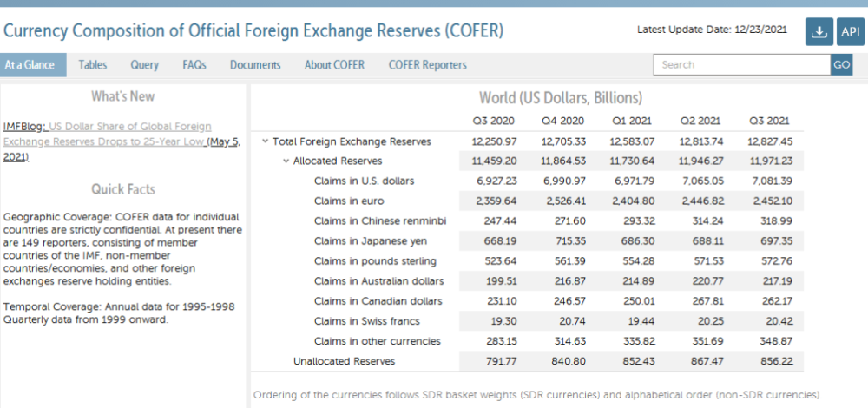Screen dimensions: 868x408
Task: Open the COFER Reporters tab
Action: point(427,65)
